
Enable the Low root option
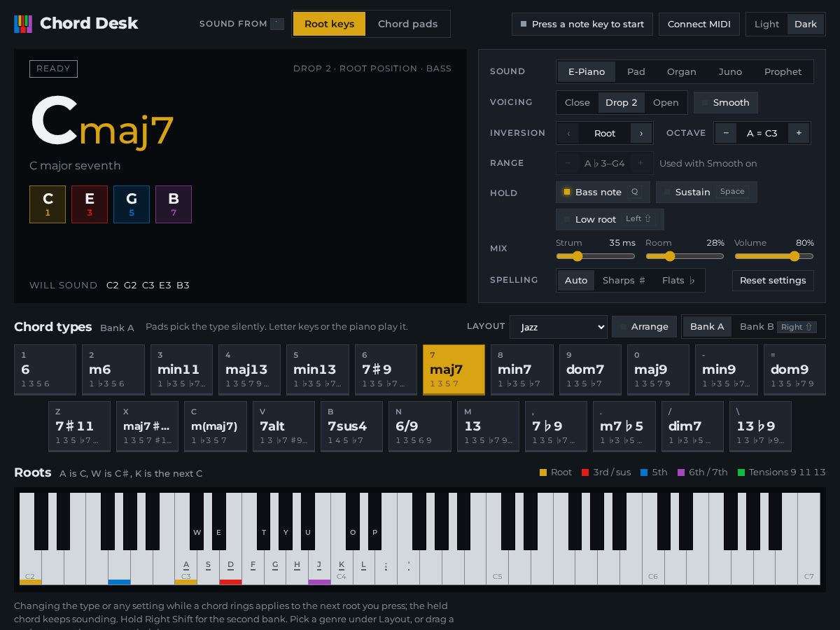(610, 219)
